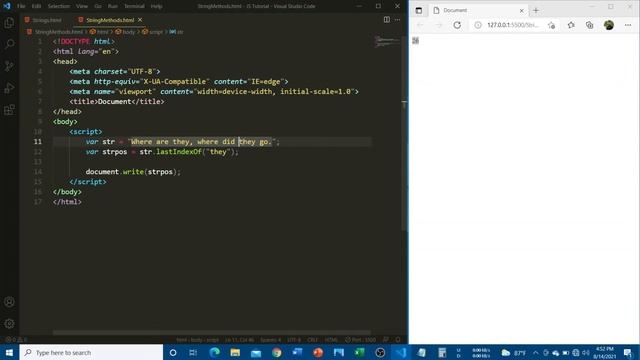
Task: Expand the str variable breadcrumb
Action: point(177,31)
